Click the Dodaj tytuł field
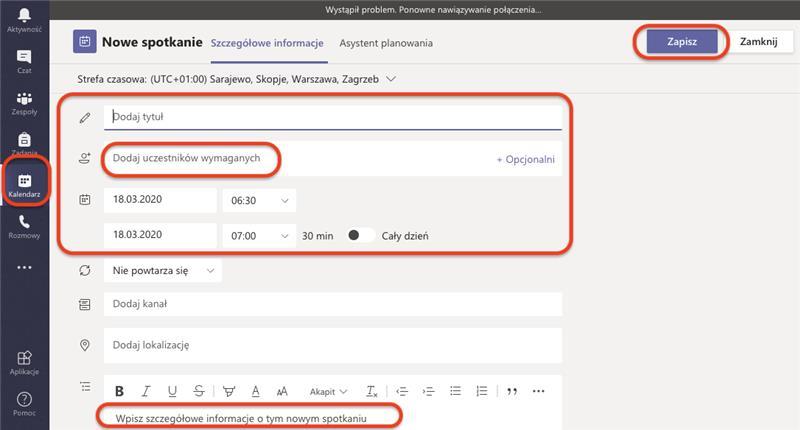This screenshot has width=800, height=430. 332,116
